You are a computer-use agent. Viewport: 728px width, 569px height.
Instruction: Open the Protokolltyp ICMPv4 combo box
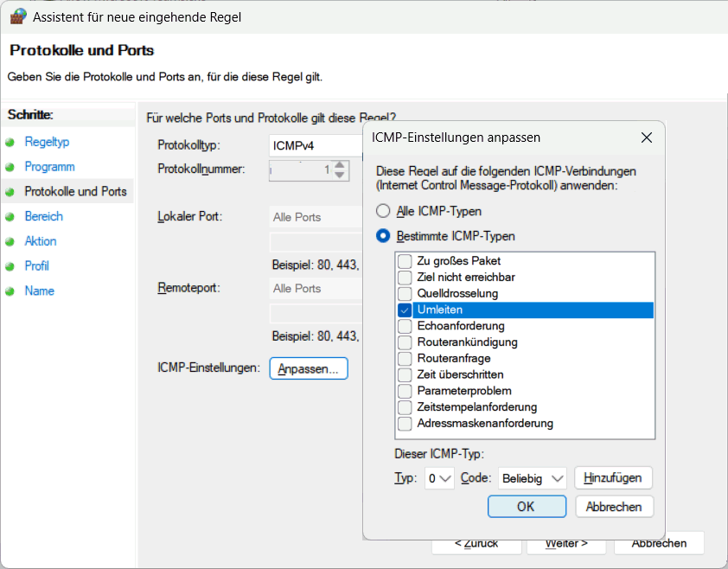(316, 146)
